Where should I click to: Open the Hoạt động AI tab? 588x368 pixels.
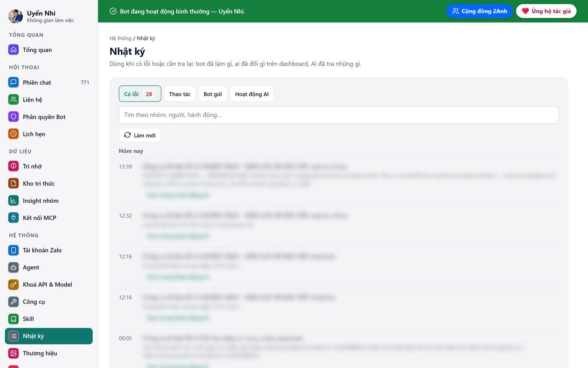click(252, 94)
